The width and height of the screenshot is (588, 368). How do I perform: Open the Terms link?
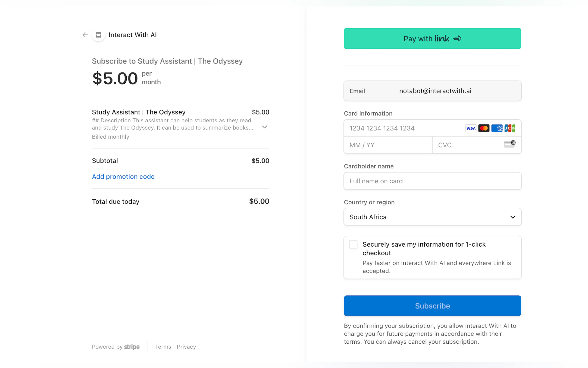(163, 347)
